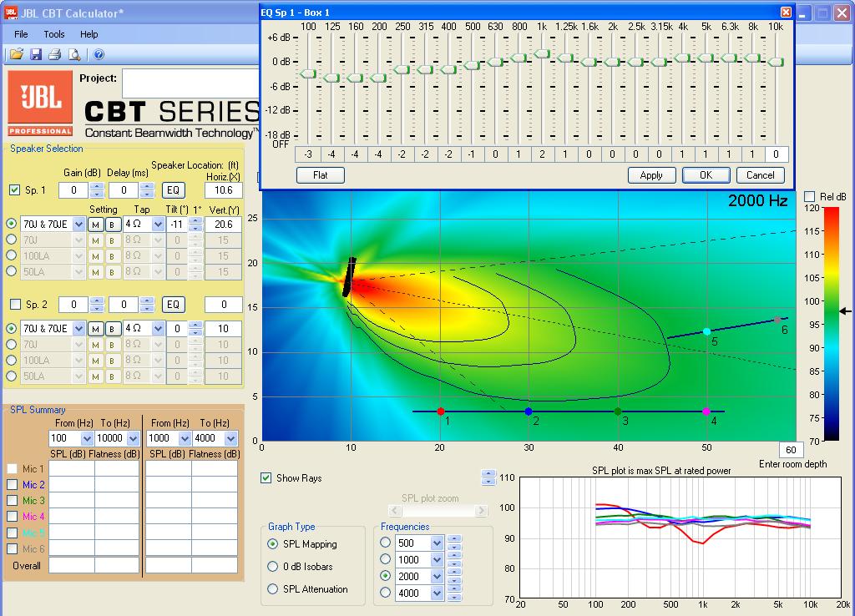Select the 0 dB Isobars graph type
The image size is (855, 616).
coord(273,567)
